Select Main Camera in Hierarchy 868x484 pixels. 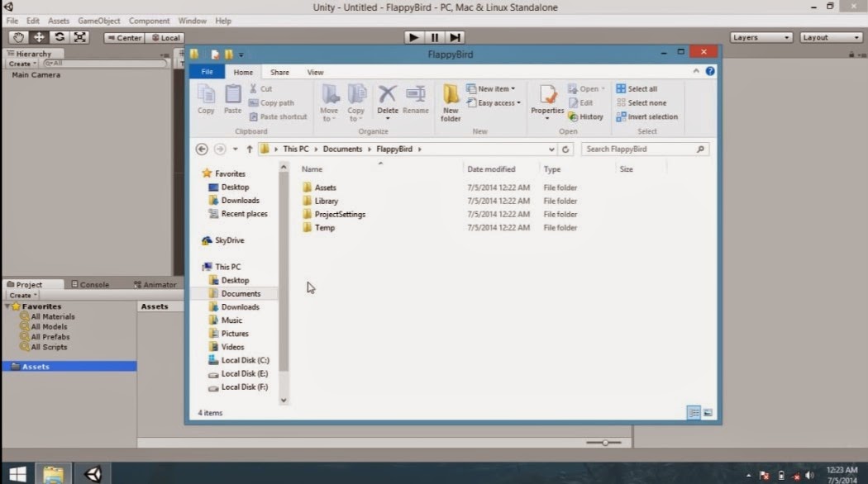click(x=36, y=74)
